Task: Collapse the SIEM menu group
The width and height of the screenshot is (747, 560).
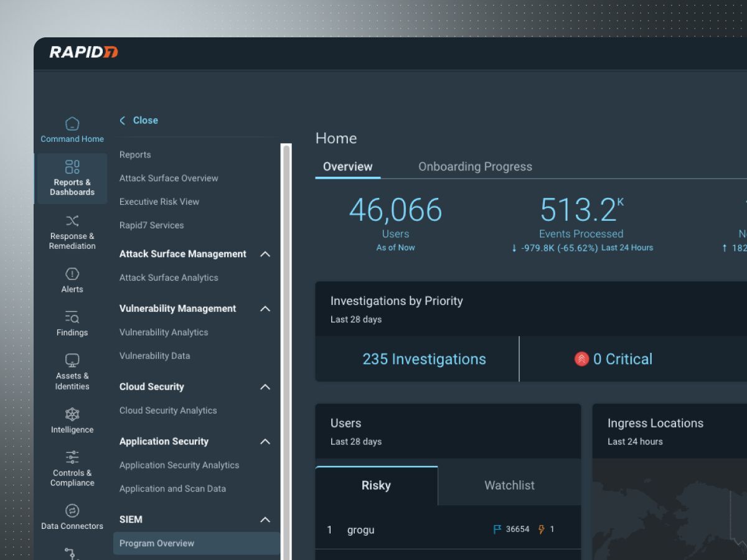Action: [265, 520]
